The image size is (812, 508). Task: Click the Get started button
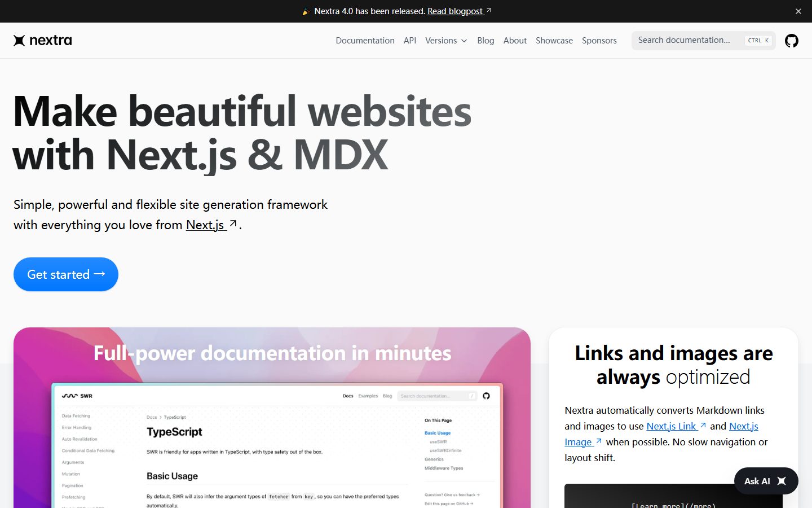point(66,274)
